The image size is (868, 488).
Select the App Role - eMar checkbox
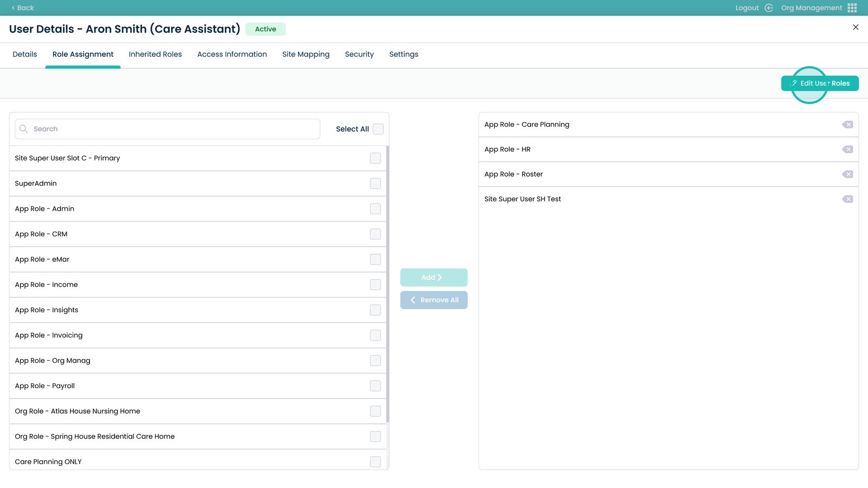click(x=375, y=260)
